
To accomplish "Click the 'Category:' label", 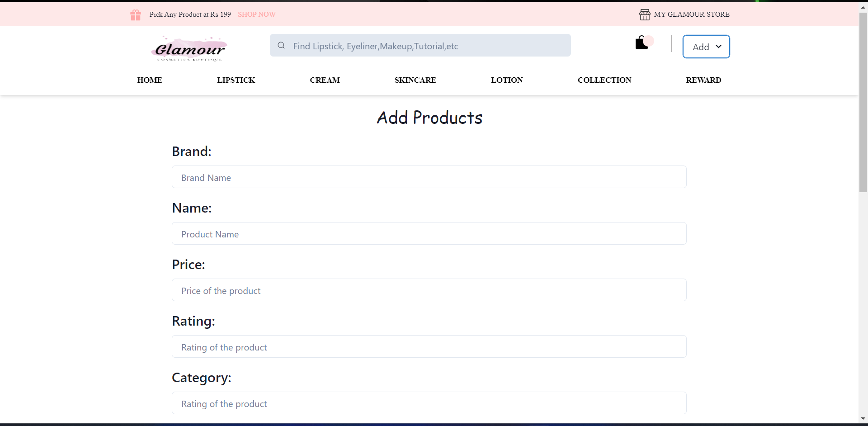I will pos(202,378).
